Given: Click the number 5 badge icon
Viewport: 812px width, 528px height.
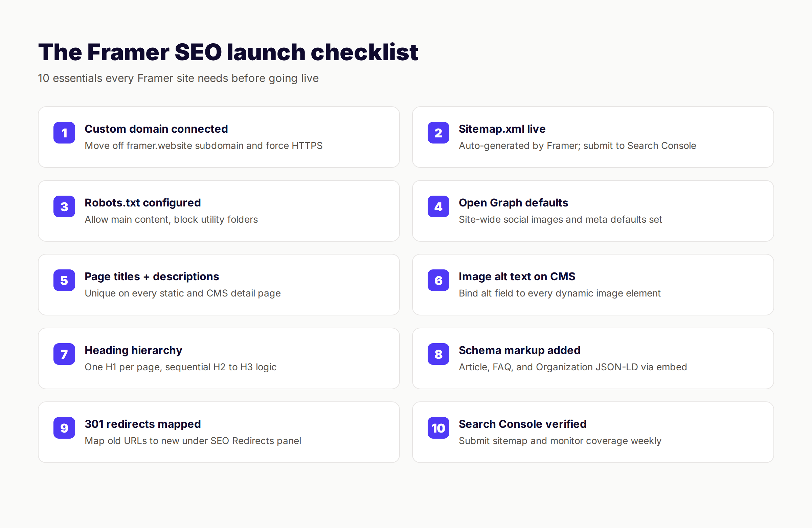Looking at the screenshot, I should 64,280.
